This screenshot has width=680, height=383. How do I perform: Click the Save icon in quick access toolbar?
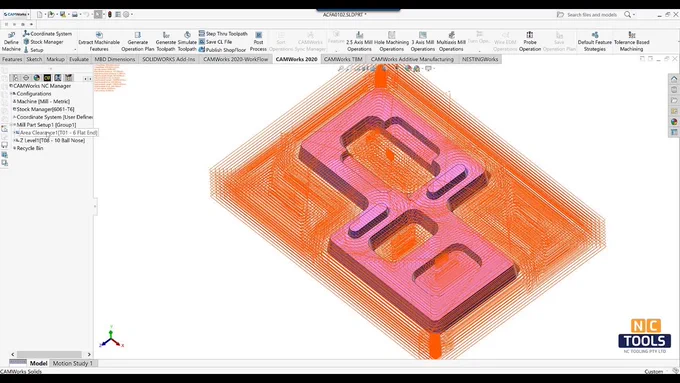[x=62, y=14]
